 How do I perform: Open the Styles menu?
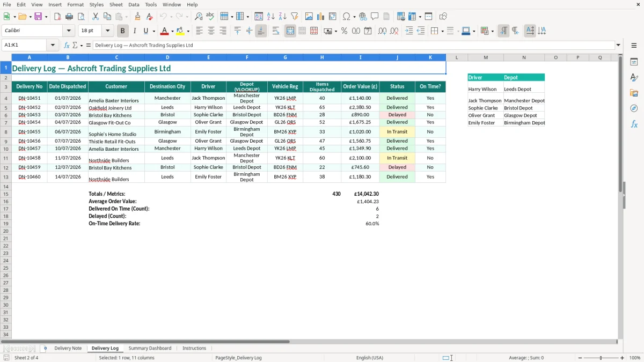(97, 4)
